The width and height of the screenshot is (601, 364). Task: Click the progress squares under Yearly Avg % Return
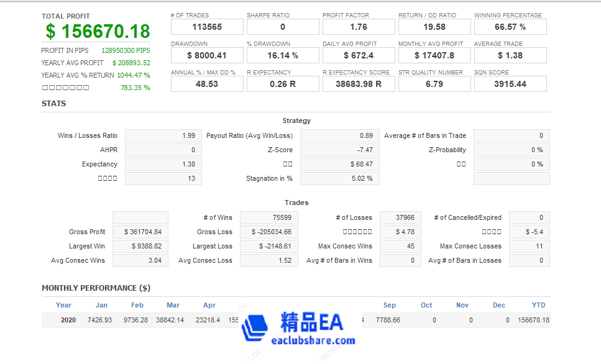[x=65, y=88]
